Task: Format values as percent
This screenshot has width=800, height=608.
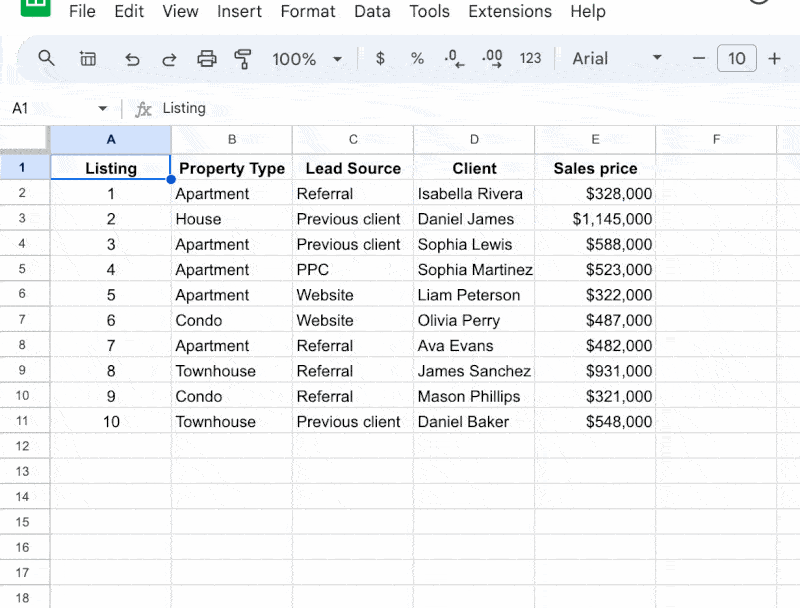Action: click(417, 58)
